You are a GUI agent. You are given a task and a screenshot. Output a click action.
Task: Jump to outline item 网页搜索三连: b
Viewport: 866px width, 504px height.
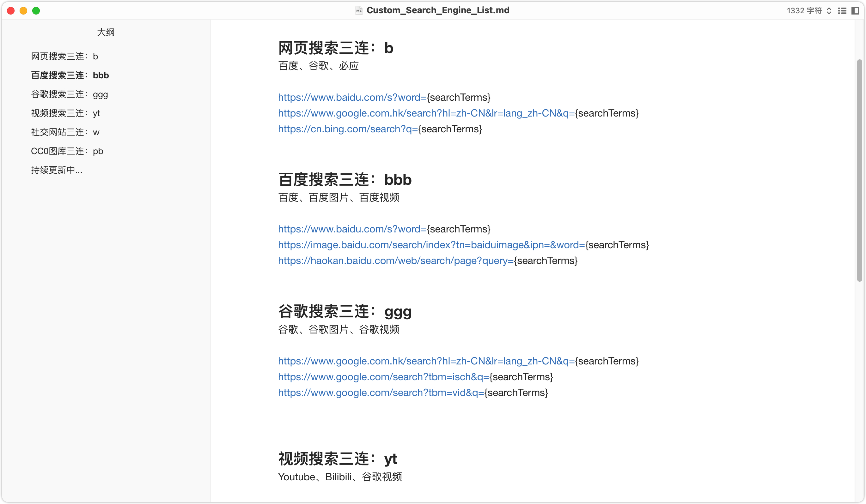pos(64,56)
